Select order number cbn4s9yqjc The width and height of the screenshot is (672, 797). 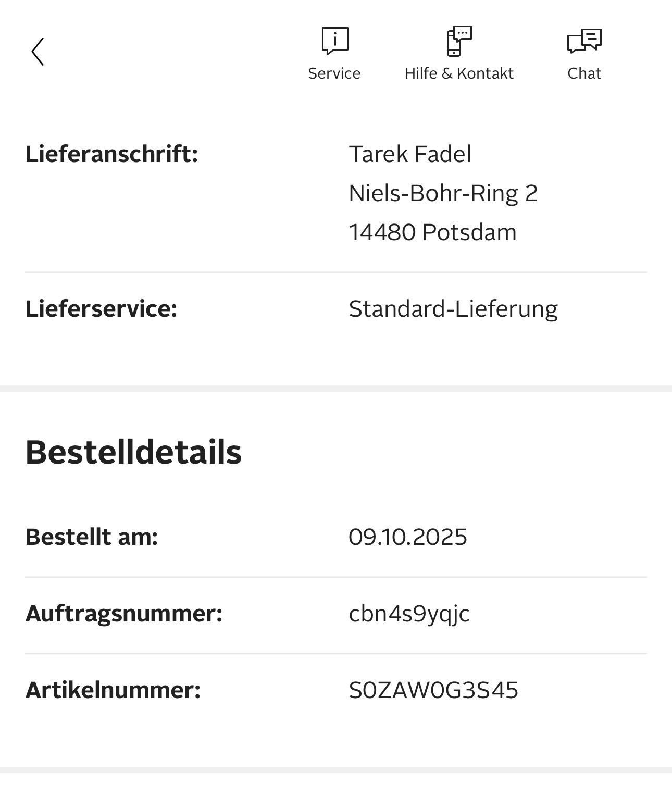tap(409, 614)
